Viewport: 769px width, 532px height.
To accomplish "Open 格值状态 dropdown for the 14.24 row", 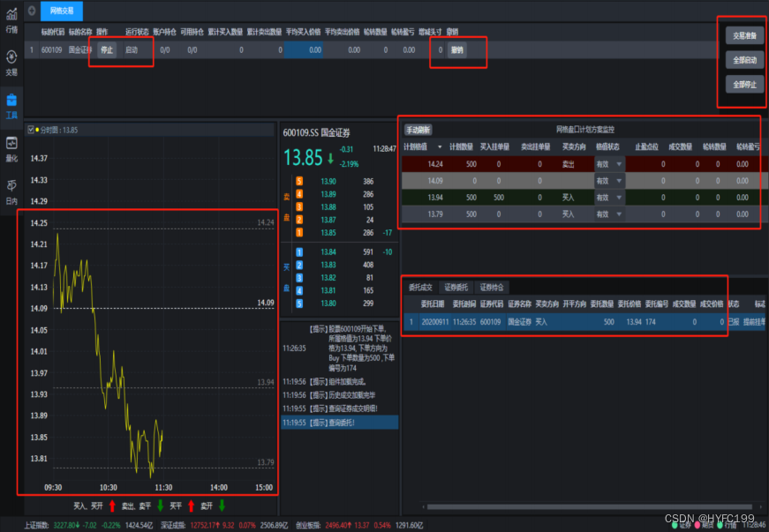I will coord(609,164).
